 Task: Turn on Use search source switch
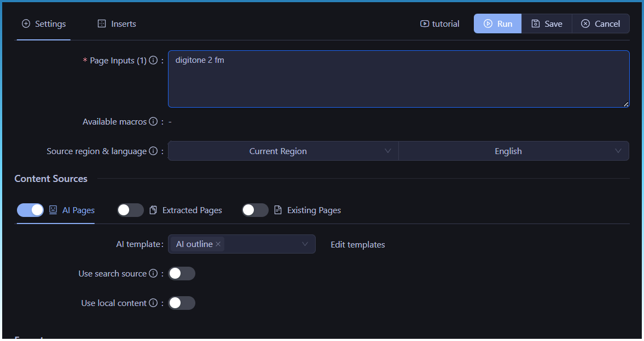(x=182, y=274)
